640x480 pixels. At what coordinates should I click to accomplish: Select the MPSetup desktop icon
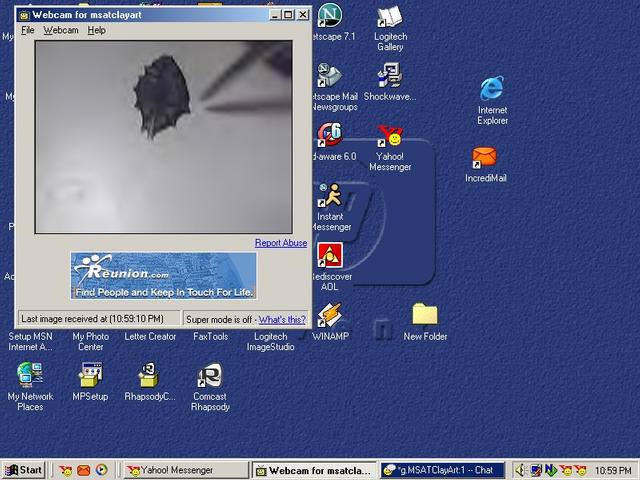[x=91, y=375]
